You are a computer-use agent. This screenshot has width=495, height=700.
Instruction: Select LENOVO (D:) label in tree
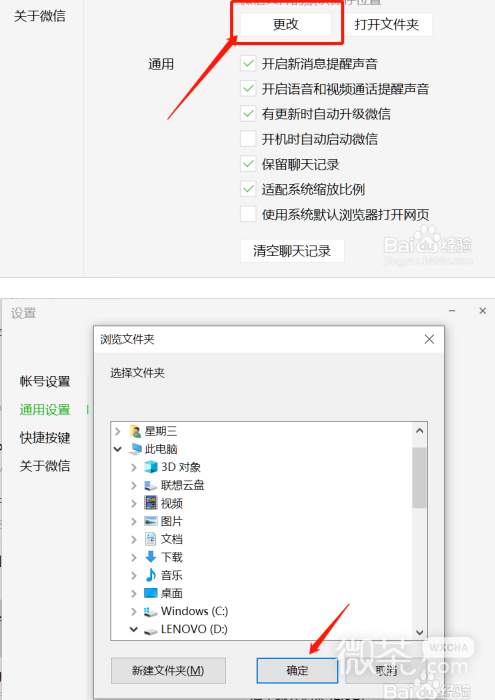[x=194, y=629]
